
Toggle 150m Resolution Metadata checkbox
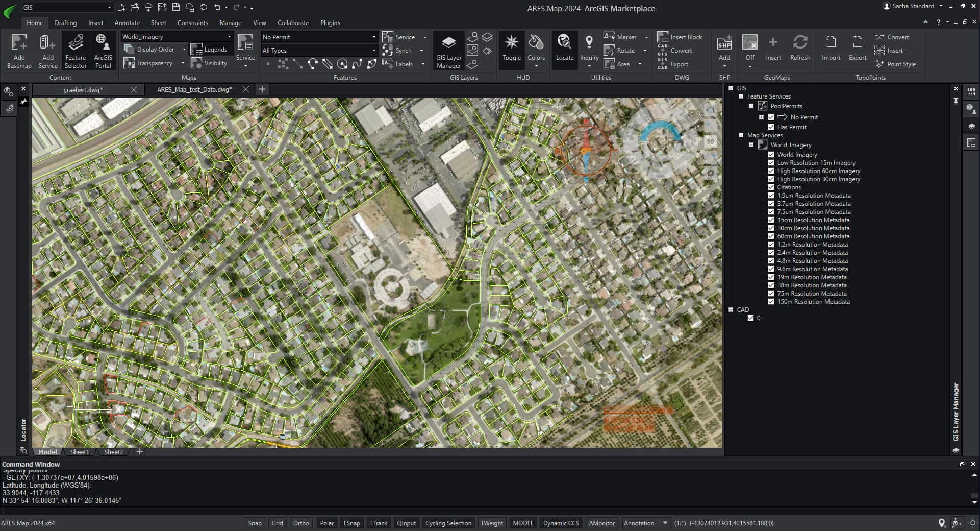click(x=771, y=302)
